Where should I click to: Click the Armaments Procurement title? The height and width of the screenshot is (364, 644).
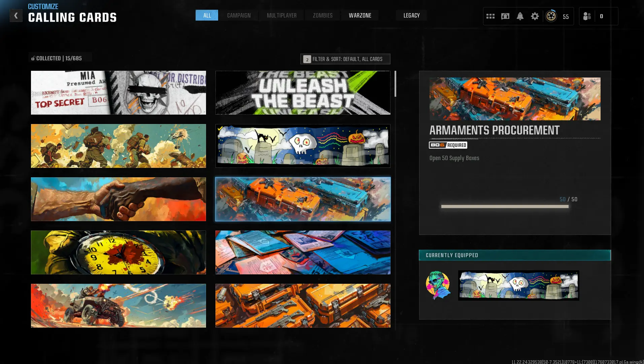point(494,130)
